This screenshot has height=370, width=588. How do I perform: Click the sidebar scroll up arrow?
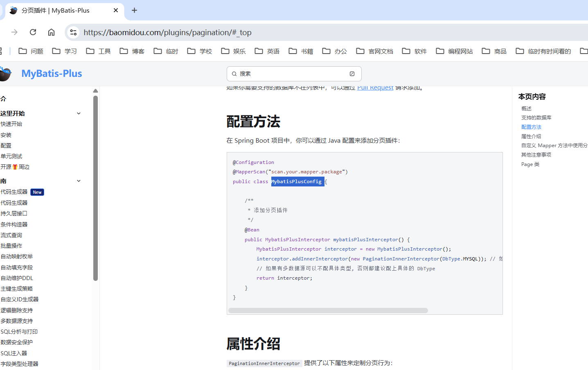tap(95, 91)
